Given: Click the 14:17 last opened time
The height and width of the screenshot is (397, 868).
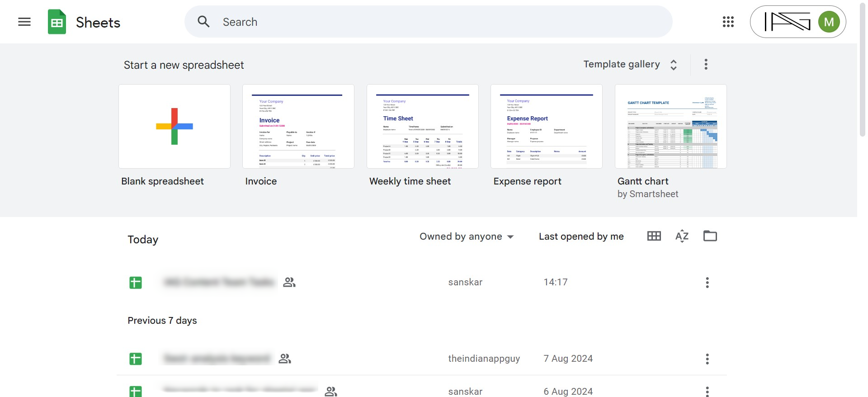Looking at the screenshot, I should click(555, 282).
